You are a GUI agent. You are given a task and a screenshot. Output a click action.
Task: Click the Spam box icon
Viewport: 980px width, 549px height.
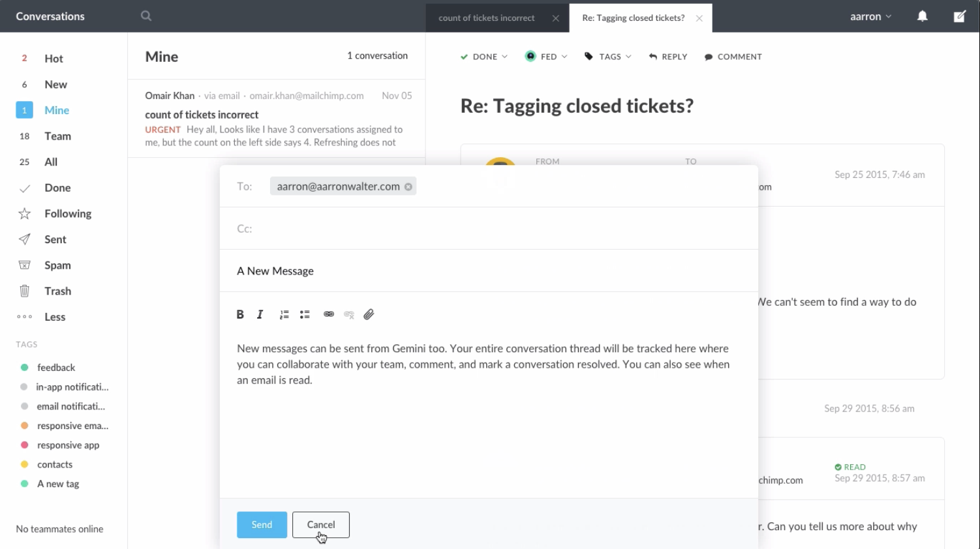pyautogui.click(x=24, y=265)
